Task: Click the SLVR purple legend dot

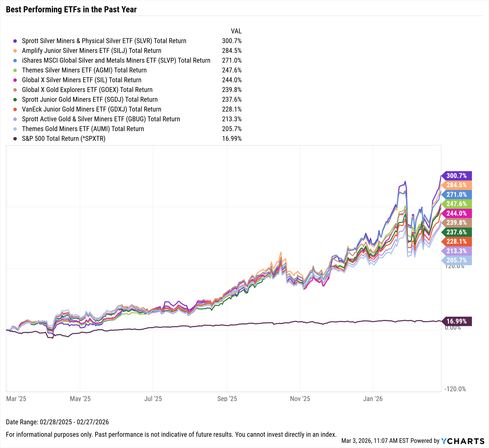Action: 15,41
